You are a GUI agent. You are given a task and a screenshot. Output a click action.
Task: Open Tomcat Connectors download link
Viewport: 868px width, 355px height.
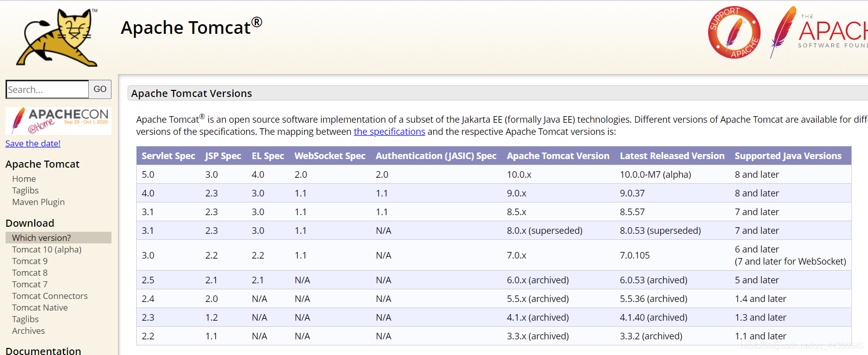[x=50, y=296]
